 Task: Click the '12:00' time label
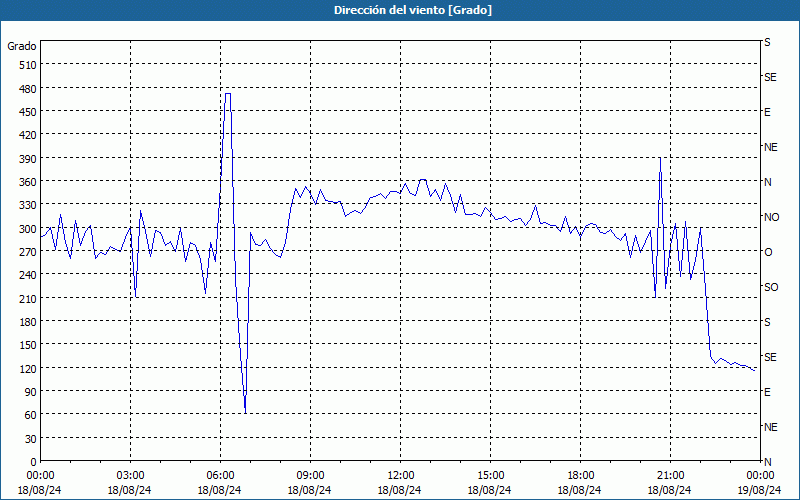(401, 476)
